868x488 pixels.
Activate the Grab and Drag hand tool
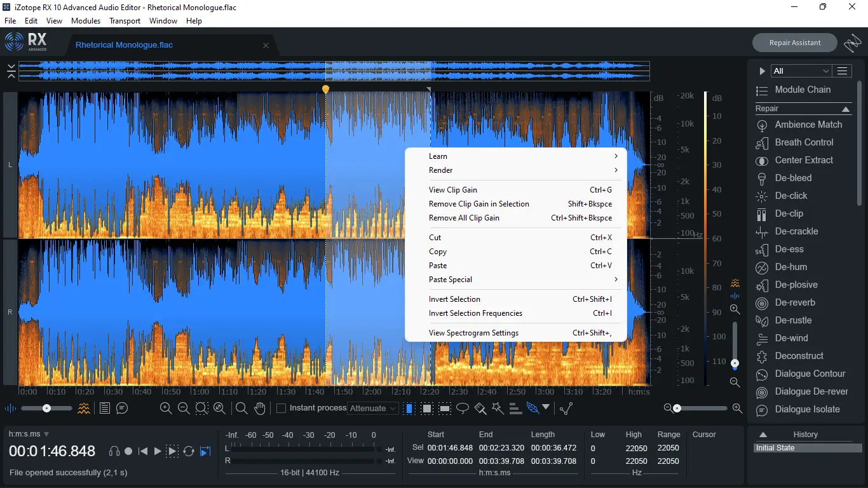pyautogui.click(x=259, y=409)
